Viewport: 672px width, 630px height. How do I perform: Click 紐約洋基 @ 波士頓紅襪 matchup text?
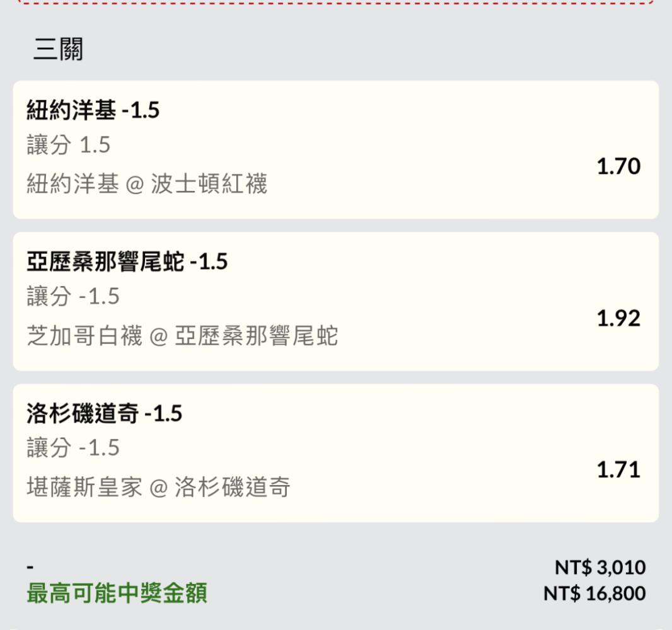pyautogui.click(x=147, y=184)
